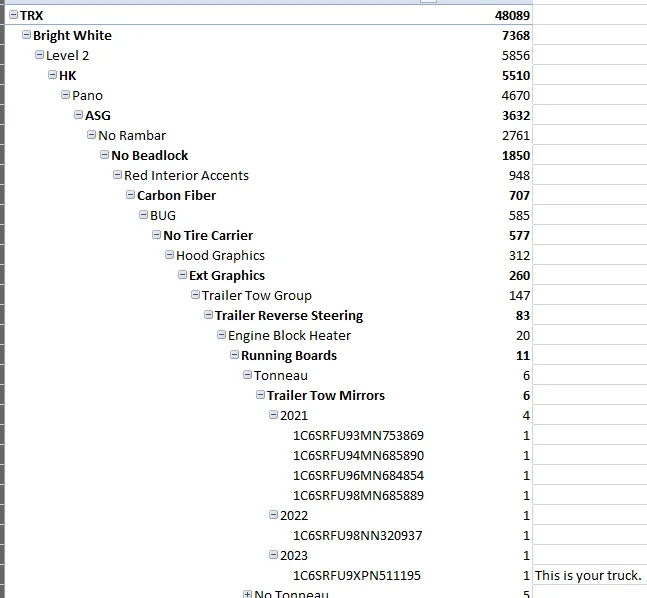Select the Trailer Reverse Steering label
Screen dimensions: 647x598
[x=289, y=315]
